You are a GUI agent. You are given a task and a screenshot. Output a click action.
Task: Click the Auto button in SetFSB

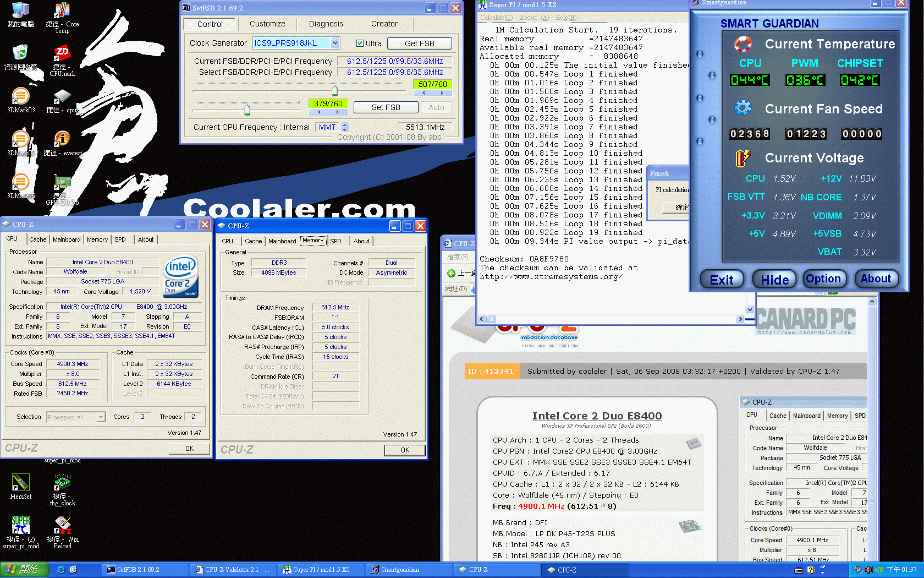pyautogui.click(x=436, y=107)
